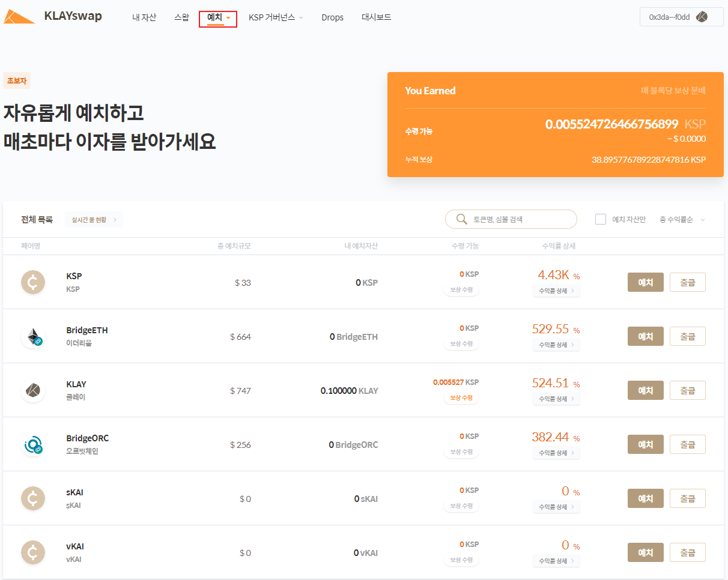
Task: Click the magnifier icon in search box
Action: point(462,219)
